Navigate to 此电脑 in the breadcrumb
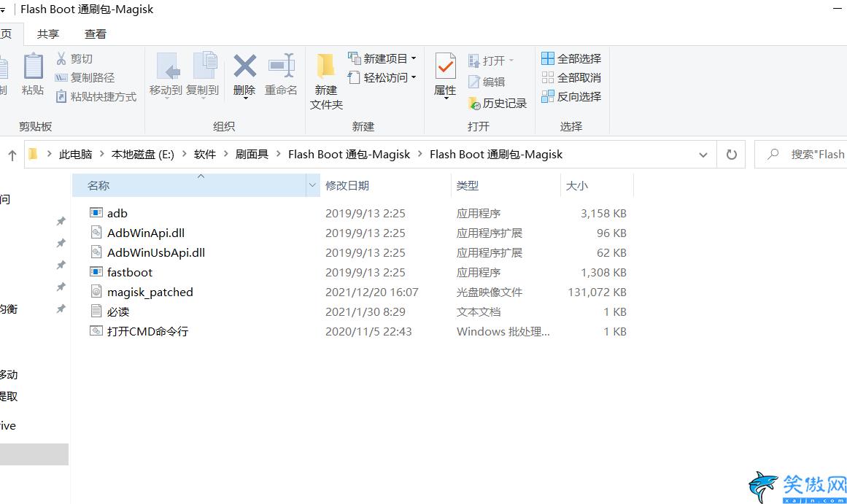 pyautogui.click(x=76, y=155)
